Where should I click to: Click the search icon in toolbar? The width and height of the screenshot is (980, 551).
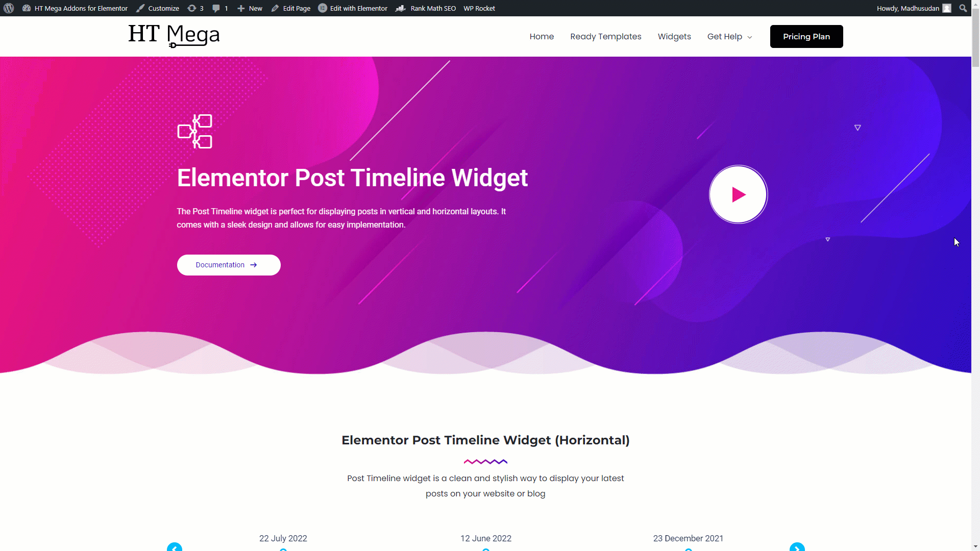tap(963, 8)
